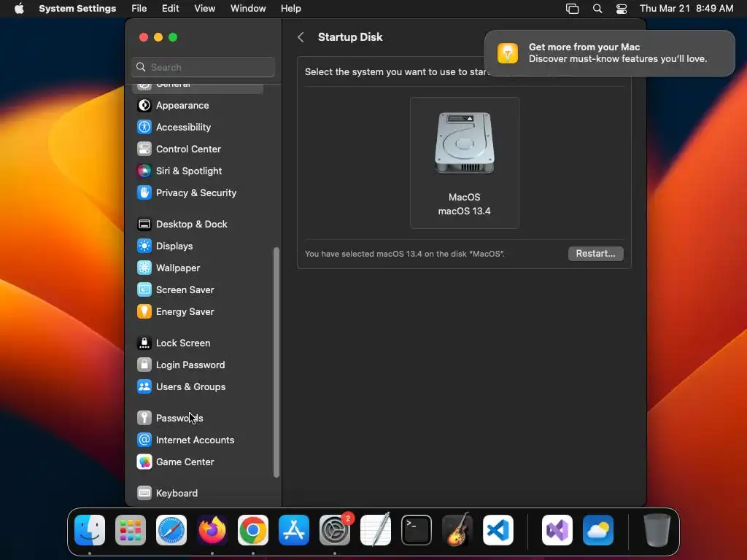Screen dimensions: 747x560
Task: Open the Get more from your Mac notification
Action: click(x=609, y=52)
